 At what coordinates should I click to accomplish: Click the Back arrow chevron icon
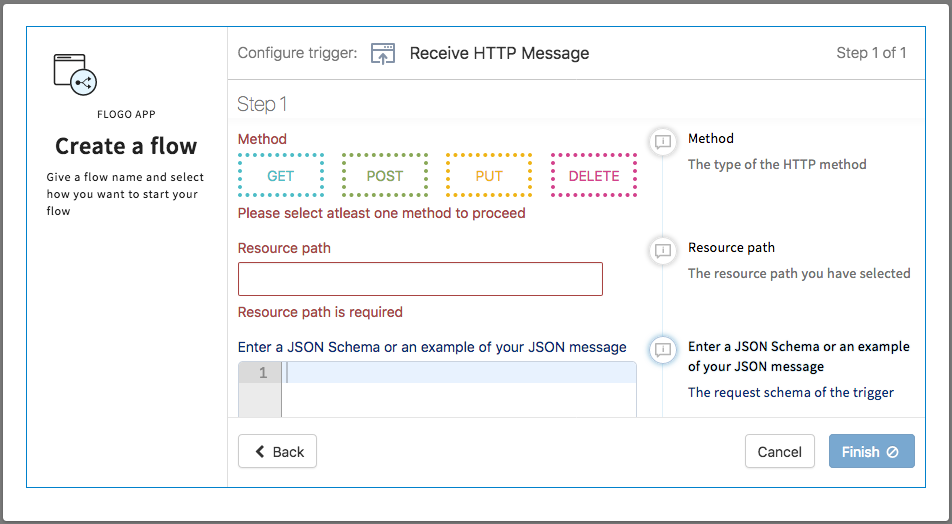point(260,452)
